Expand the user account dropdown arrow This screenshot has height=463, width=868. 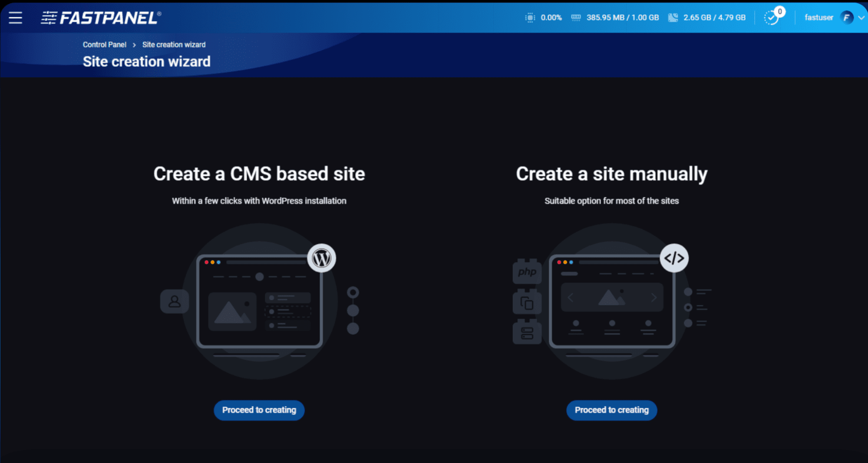(861, 18)
